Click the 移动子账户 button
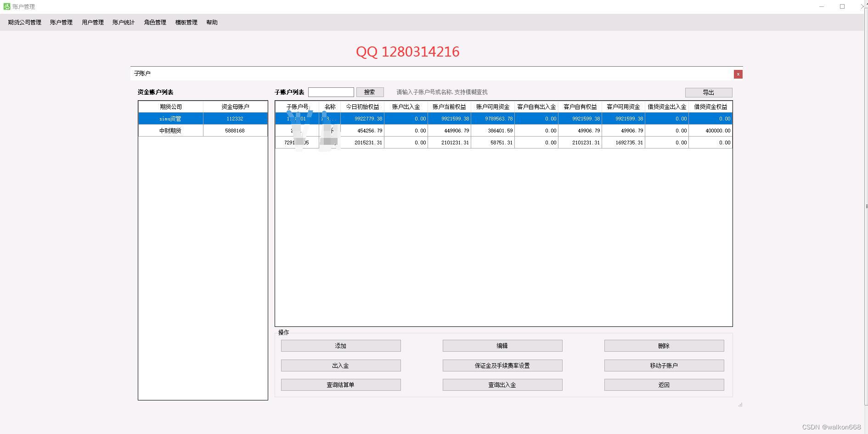This screenshot has width=868, height=434. tap(664, 365)
